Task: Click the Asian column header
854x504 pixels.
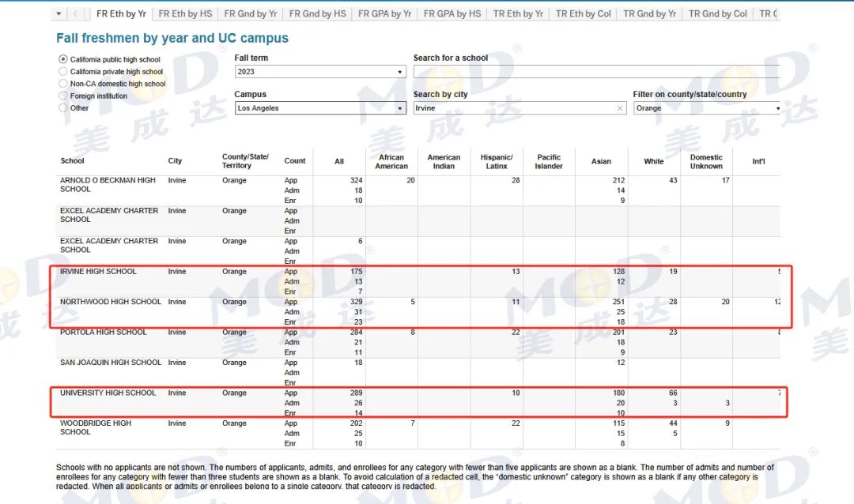Action: point(601,161)
